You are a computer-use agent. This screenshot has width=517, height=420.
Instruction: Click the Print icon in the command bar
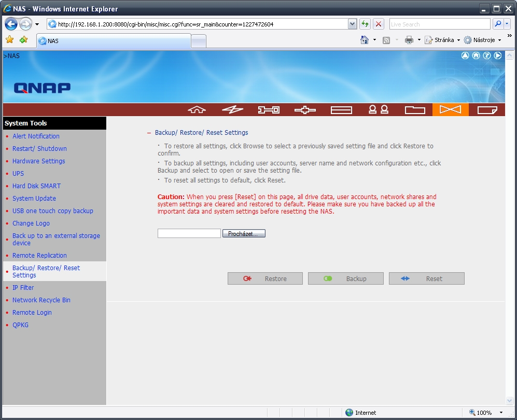pos(409,40)
